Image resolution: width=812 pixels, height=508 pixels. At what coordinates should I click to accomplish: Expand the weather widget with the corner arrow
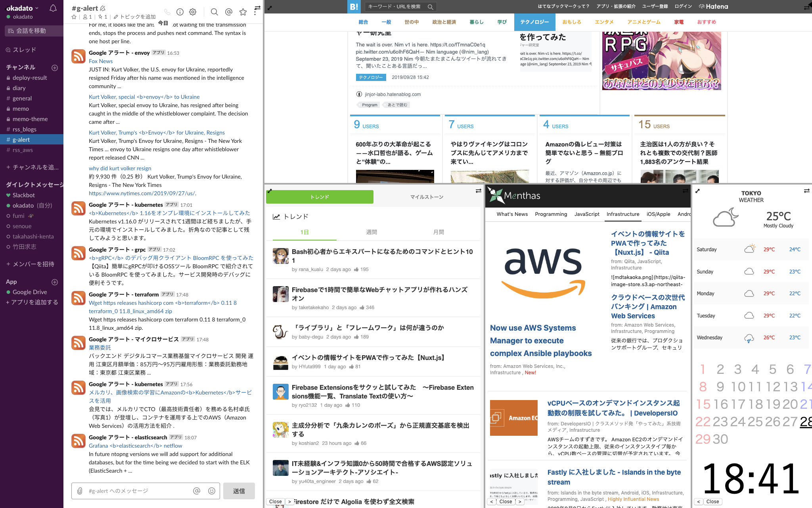pos(698,191)
